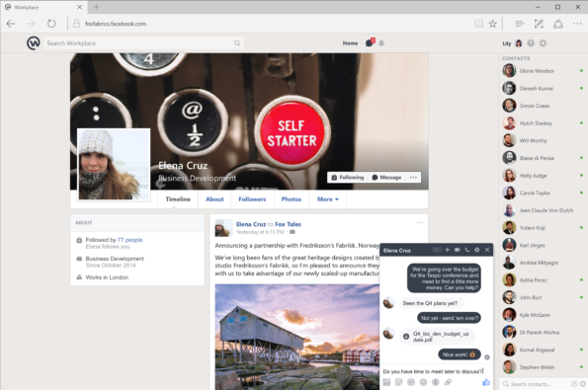Open the 77 people followers link
Viewport: 588px width, 390px height.
129,240
